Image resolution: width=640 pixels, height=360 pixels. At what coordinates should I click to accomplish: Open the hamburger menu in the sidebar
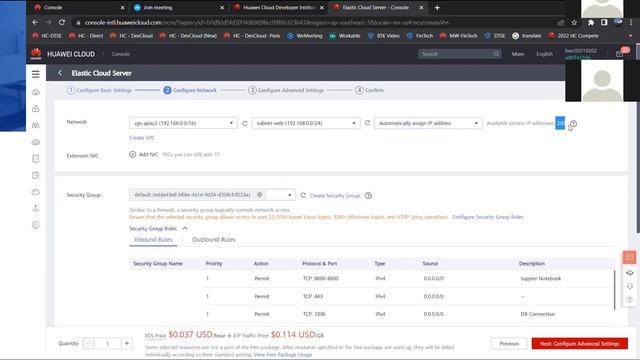tap(36, 74)
